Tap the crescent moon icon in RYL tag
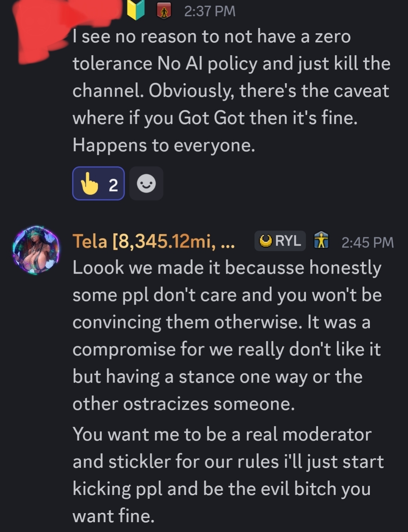The width and height of the screenshot is (408, 532). pos(266,241)
